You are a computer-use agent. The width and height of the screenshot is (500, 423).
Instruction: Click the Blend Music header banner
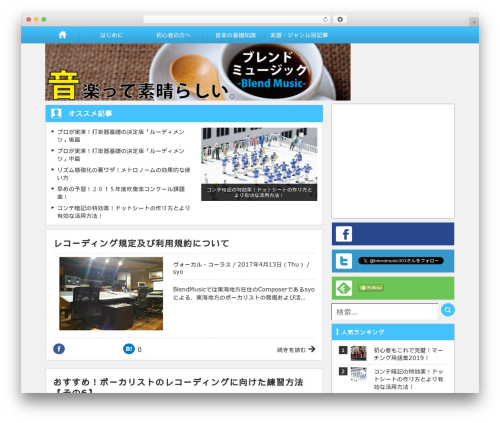[x=198, y=72]
